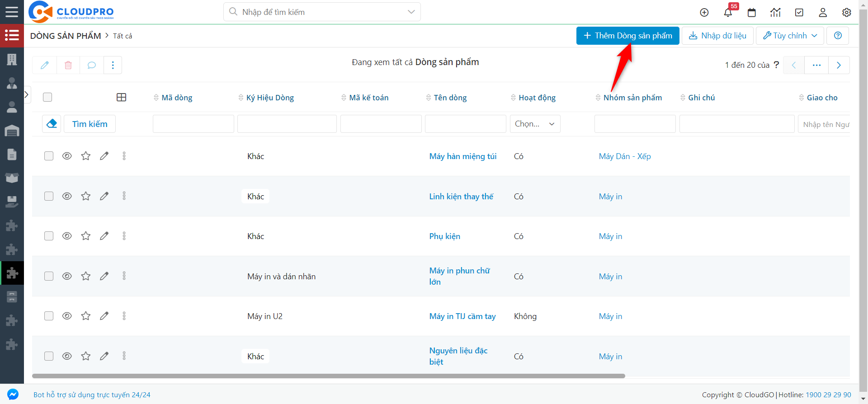Expand the collapsed side panel arrow

click(x=27, y=94)
